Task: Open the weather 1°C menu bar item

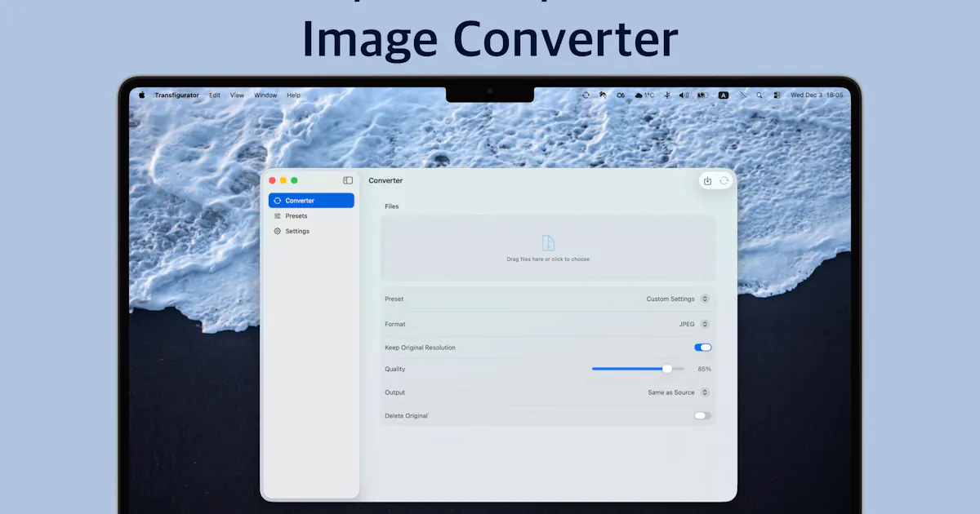Action: coord(644,95)
